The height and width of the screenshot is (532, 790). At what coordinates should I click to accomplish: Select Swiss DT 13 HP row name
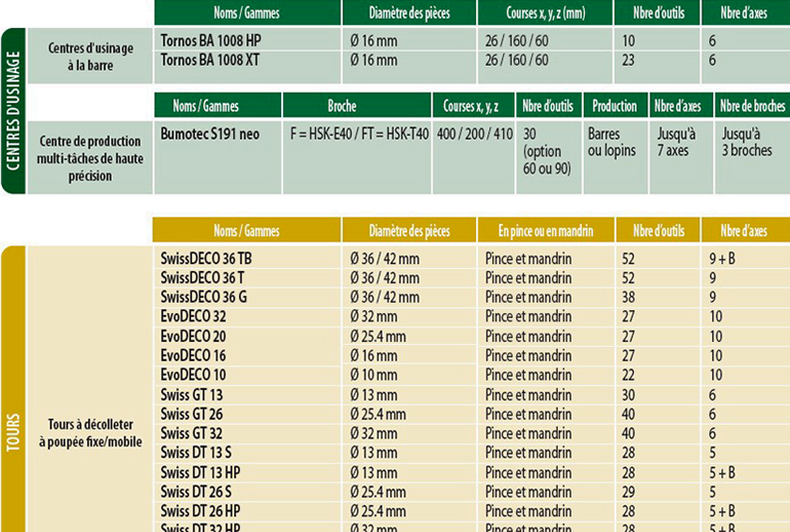click(x=200, y=473)
